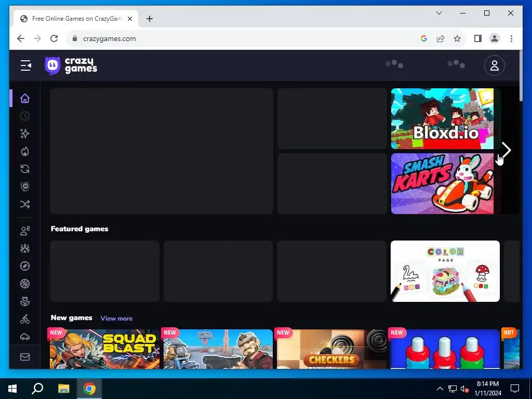This screenshot has width=532, height=399.
Task: Open the Squad Blast new game
Action: 104,349
